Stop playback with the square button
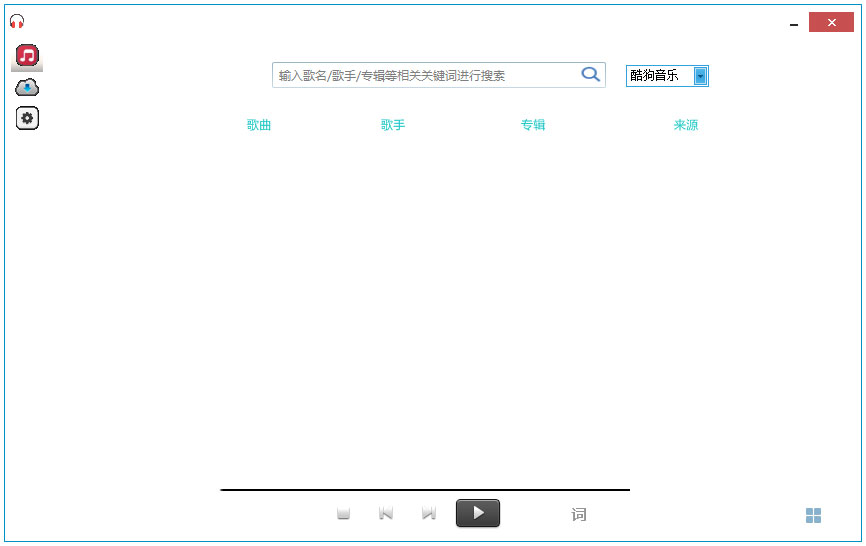The width and height of the screenshot is (866, 546). pos(343,514)
